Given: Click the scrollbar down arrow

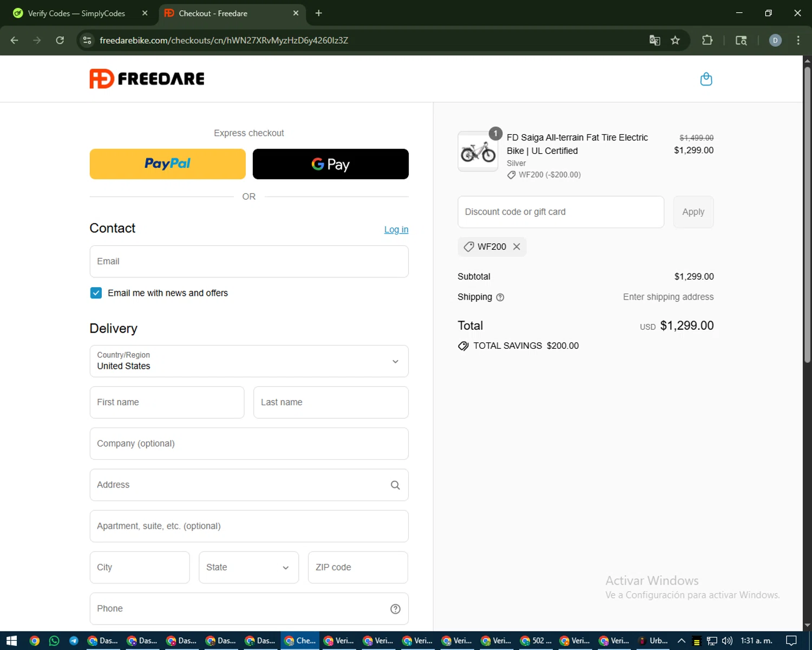Looking at the screenshot, I should (x=807, y=626).
